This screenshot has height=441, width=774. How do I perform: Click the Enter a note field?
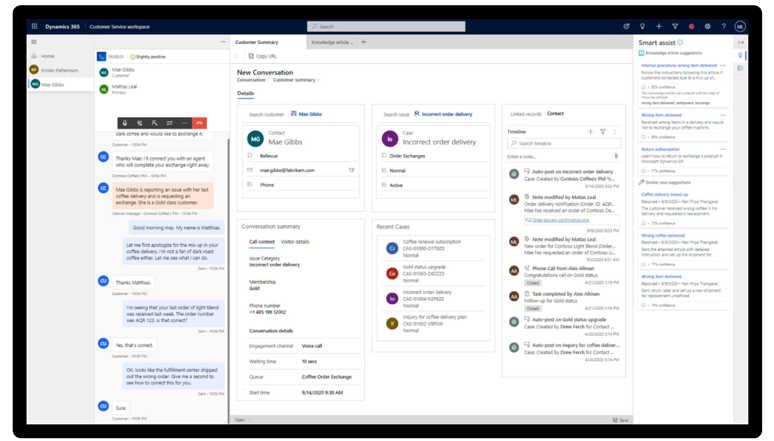pyautogui.click(x=558, y=157)
